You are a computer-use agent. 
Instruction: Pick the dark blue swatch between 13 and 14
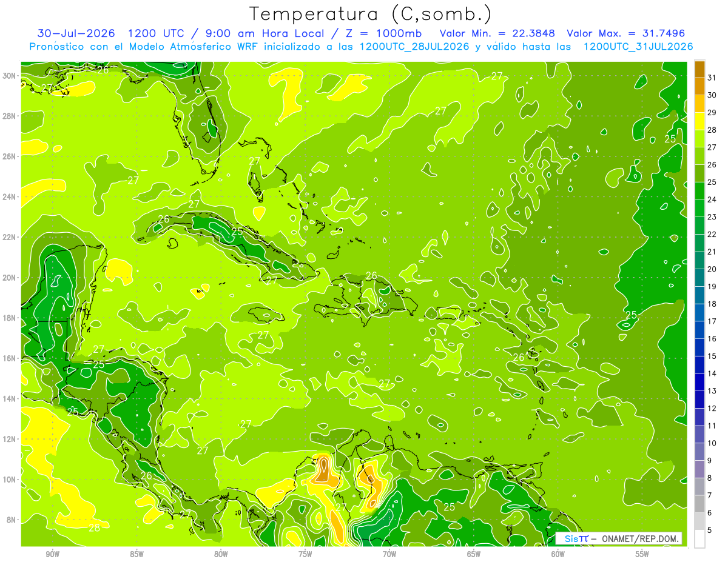coord(699,383)
